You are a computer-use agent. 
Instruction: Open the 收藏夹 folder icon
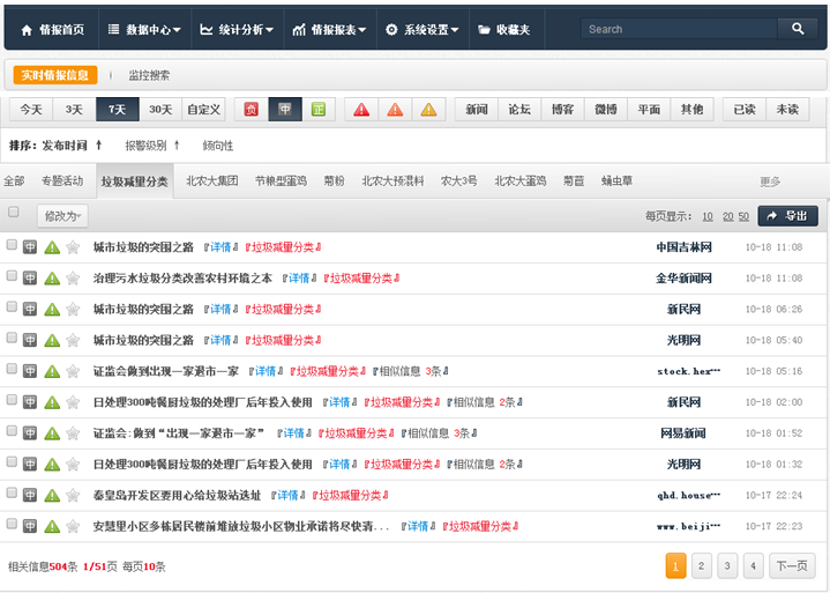[x=484, y=30]
